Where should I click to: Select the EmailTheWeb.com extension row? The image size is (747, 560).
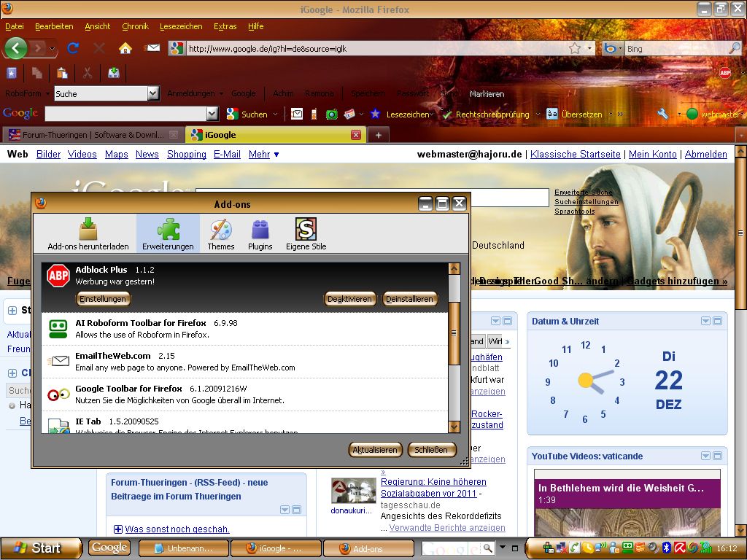click(244, 362)
